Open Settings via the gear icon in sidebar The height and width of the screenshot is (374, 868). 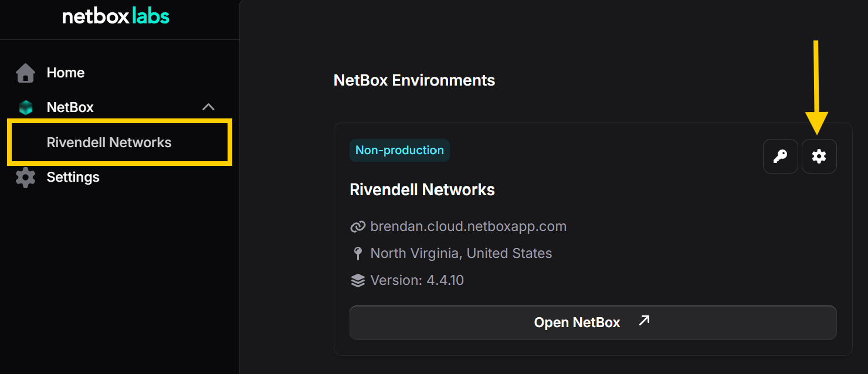(25, 177)
